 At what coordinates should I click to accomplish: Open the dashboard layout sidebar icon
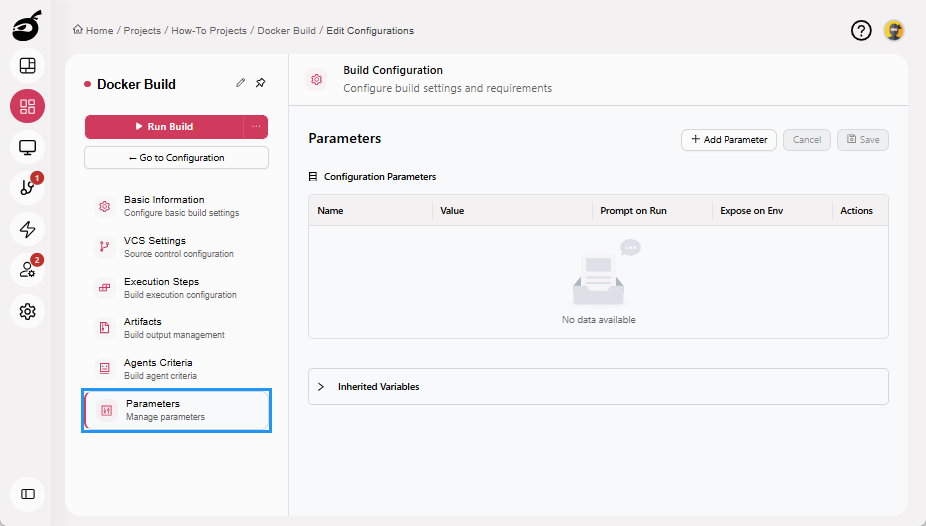point(28,66)
